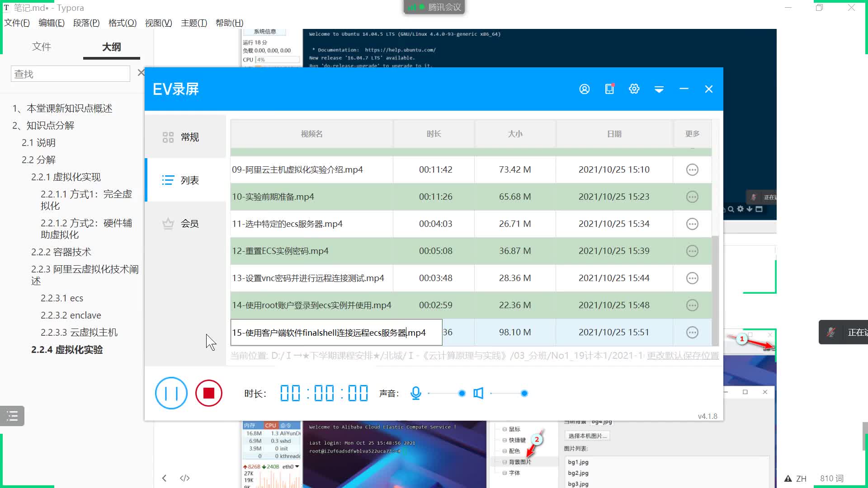Open more options for 10-实验前期准备.mp4
This screenshot has height=488, width=868.
(692, 197)
